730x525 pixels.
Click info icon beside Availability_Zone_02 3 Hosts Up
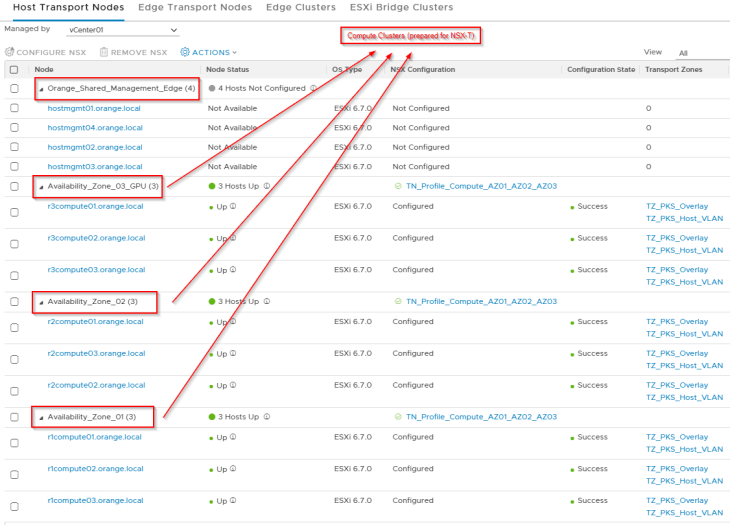click(267, 301)
